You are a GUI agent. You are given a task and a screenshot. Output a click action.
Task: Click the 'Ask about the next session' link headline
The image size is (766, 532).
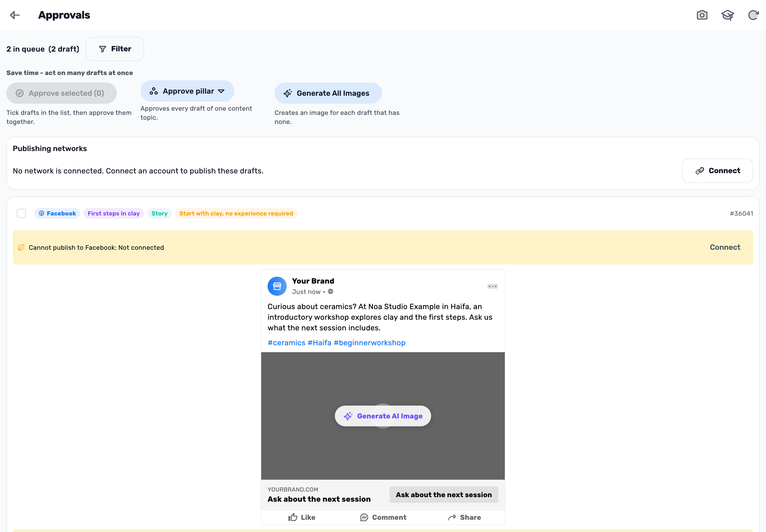click(319, 499)
